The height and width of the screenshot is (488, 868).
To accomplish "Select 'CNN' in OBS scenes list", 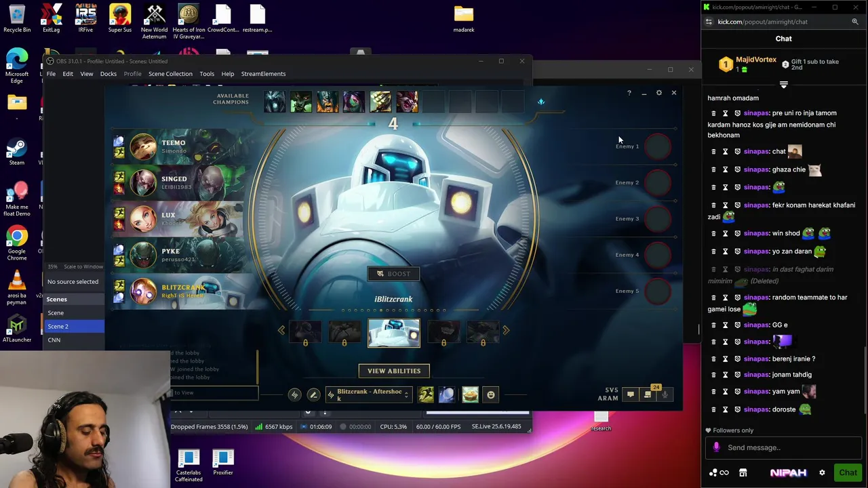I will [75, 340].
